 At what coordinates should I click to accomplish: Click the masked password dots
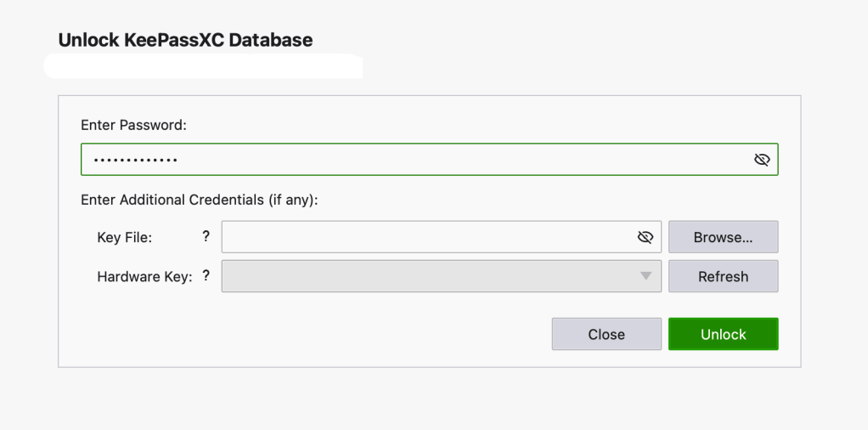(135, 160)
